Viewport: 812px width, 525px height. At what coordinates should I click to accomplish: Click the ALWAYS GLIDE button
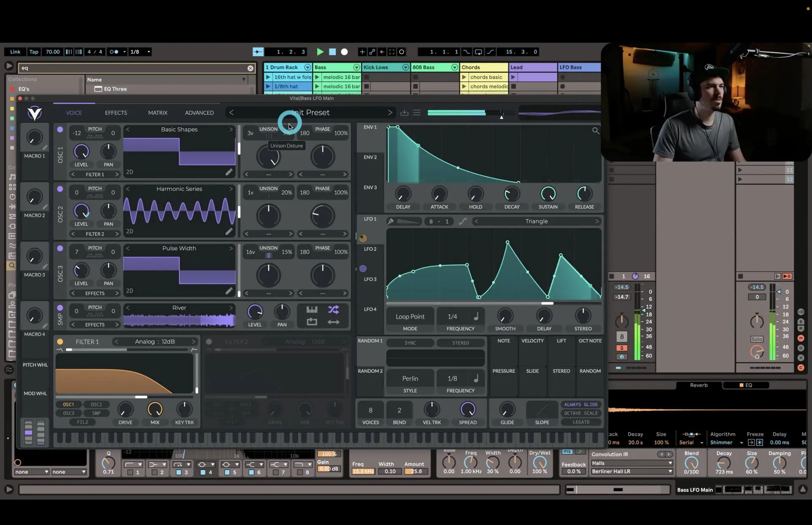(581, 404)
